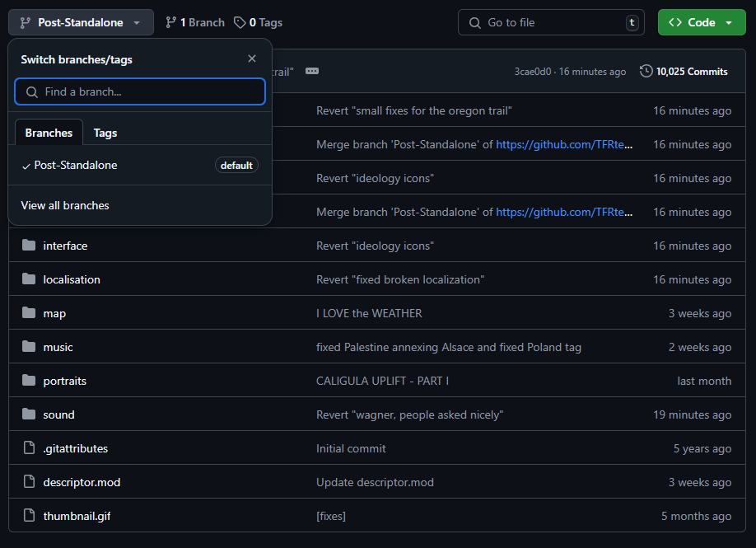This screenshot has width=756, height=548.
Task: Focus the Go to file search box
Action: tap(551, 22)
